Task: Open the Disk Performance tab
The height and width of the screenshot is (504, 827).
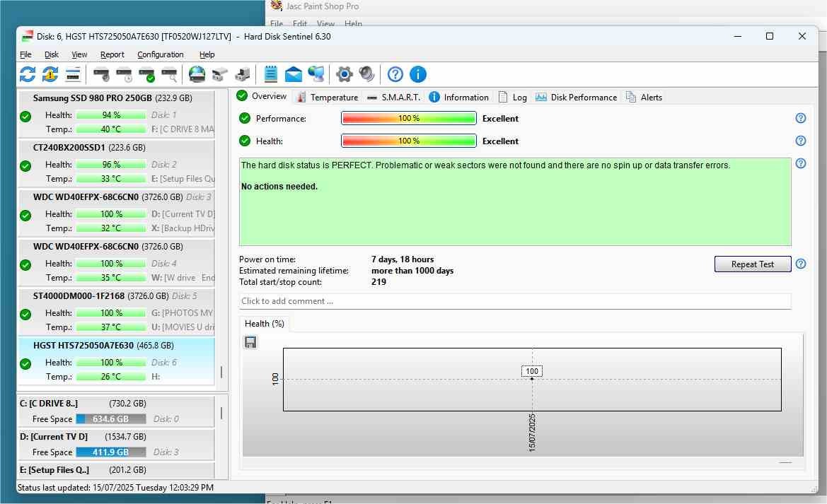Action: coord(577,97)
